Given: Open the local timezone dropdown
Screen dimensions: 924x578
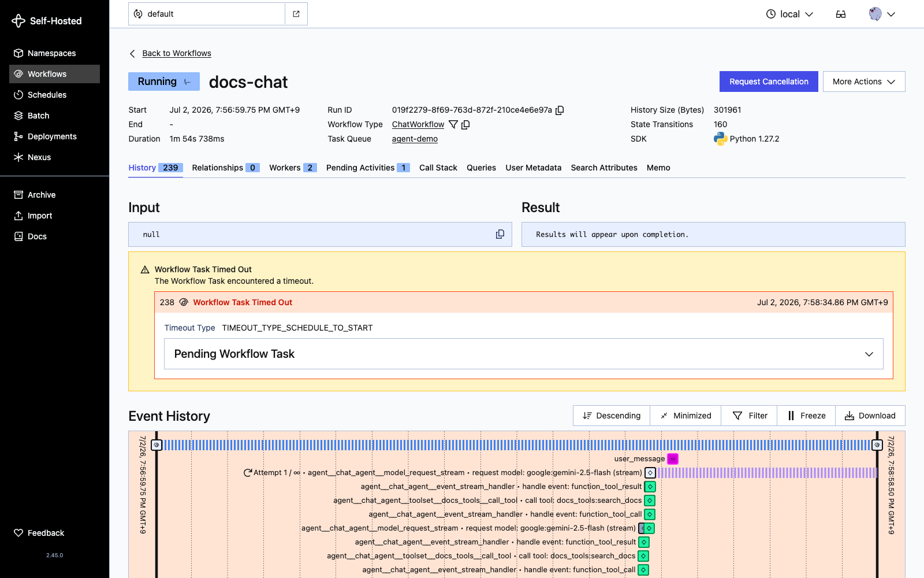Looking at the screenshot, I should tap(789, 14).
